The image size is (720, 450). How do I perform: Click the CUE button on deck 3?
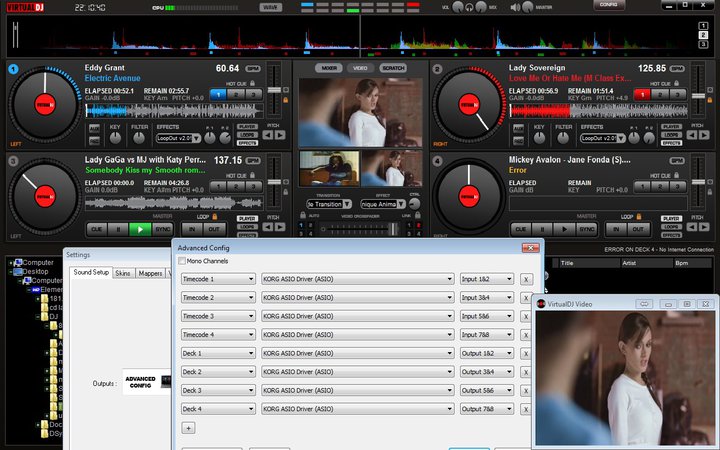point(97,229)
